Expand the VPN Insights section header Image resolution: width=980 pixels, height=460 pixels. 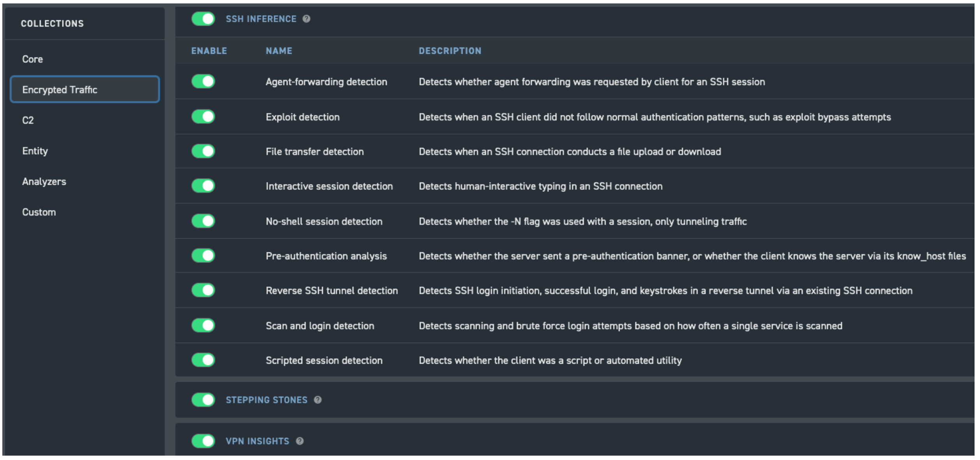pyautogui.click(x=257, y=441)
